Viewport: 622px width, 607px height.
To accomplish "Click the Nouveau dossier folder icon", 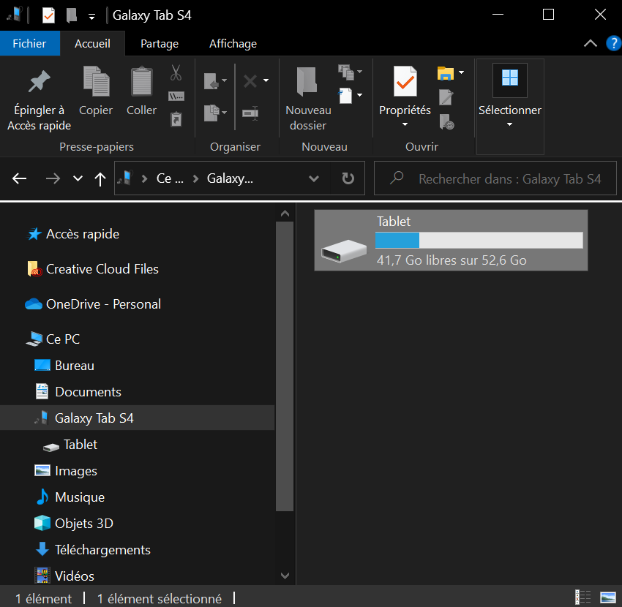I will click(308, 82).
